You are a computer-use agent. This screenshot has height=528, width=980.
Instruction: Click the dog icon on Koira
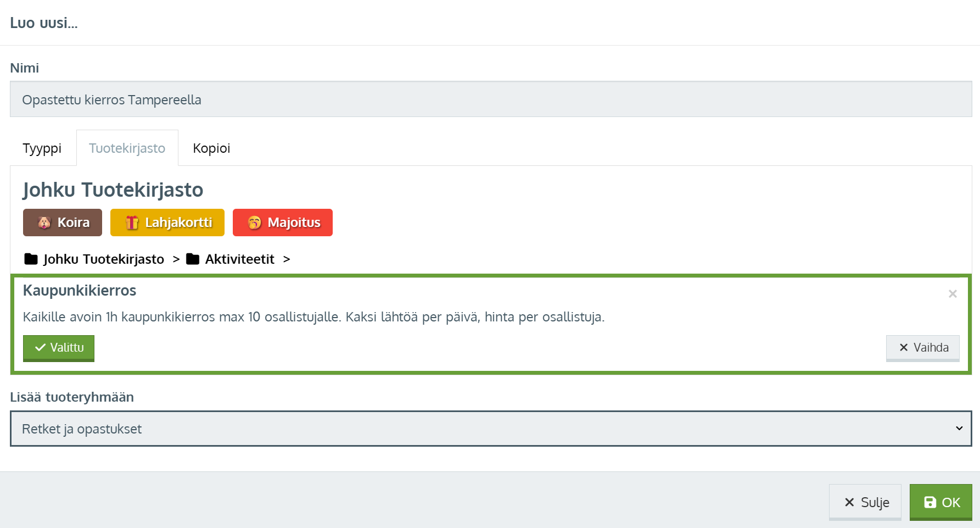point(44,223)
